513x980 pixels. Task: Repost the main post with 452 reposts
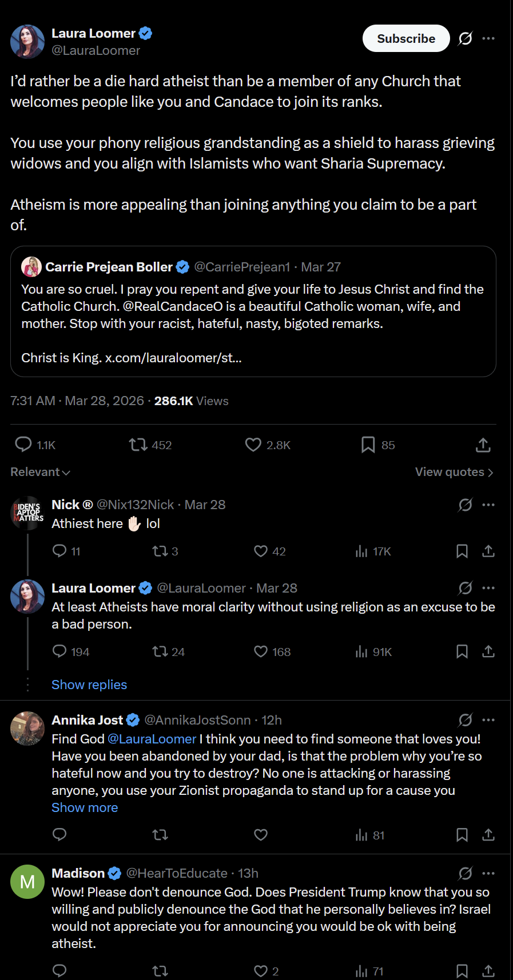pos(138,445)
